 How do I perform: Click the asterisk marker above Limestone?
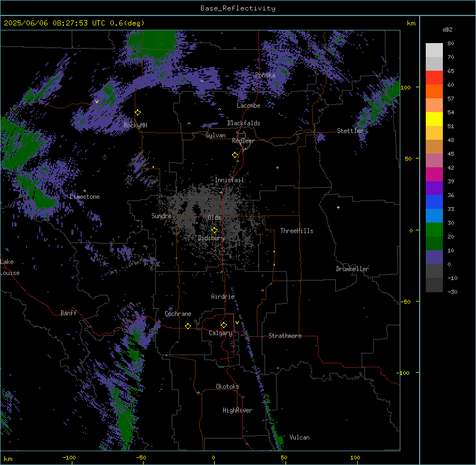click(x=84, y=191)
